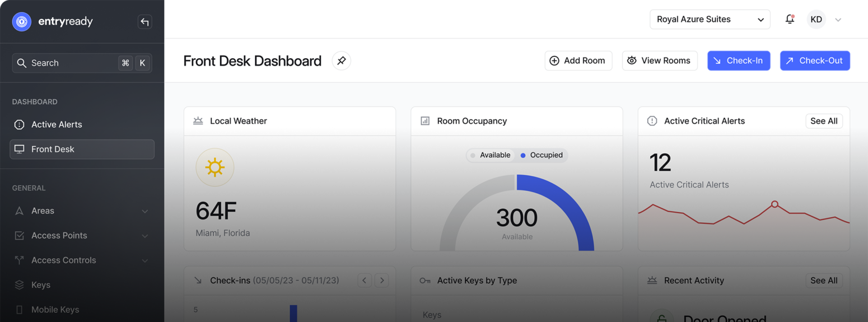Viewport: 868px width, 322px height.
Task: Click the Add Room button
Action: (578, 60)
